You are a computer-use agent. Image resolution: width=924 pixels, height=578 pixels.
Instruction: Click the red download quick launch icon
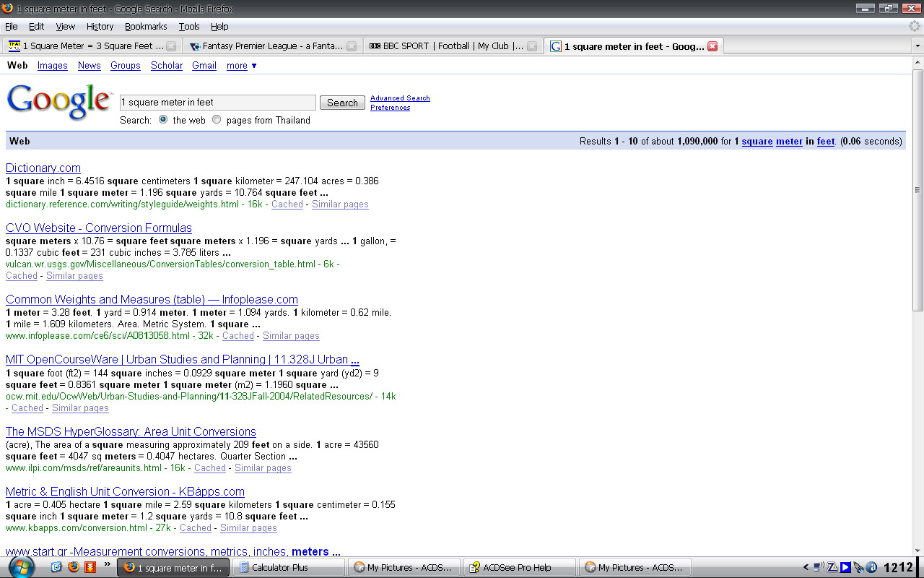[90, 567]
